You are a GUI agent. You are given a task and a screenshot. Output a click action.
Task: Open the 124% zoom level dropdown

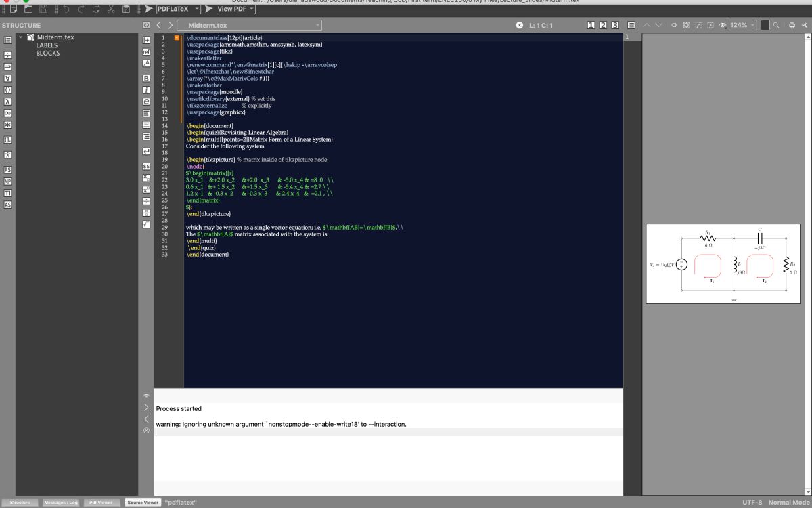742,25
